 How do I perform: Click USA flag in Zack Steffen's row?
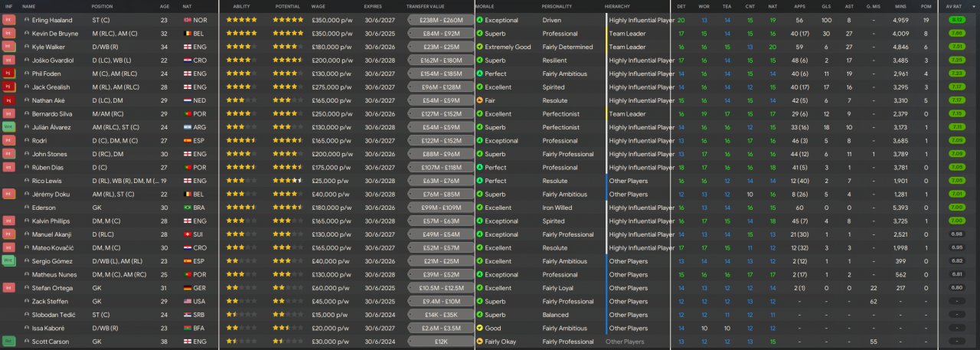click(188, 302)
